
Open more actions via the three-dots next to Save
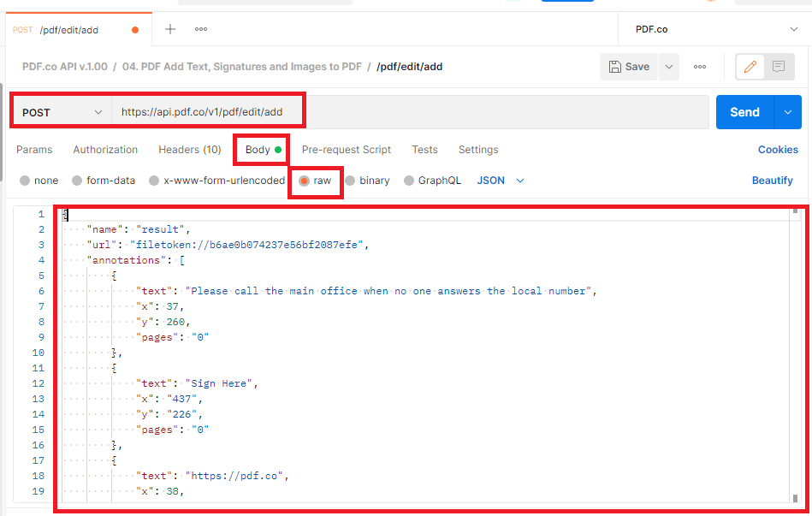point(699,66)
